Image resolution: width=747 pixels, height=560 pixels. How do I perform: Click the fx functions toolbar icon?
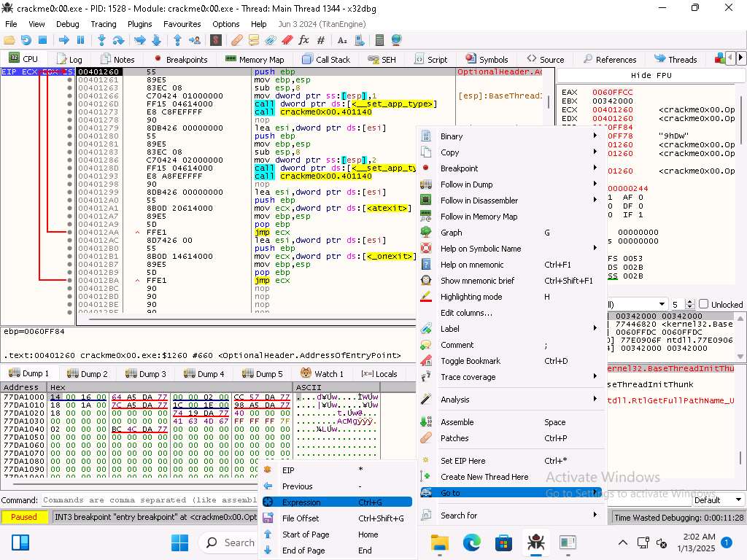point(303,40)
